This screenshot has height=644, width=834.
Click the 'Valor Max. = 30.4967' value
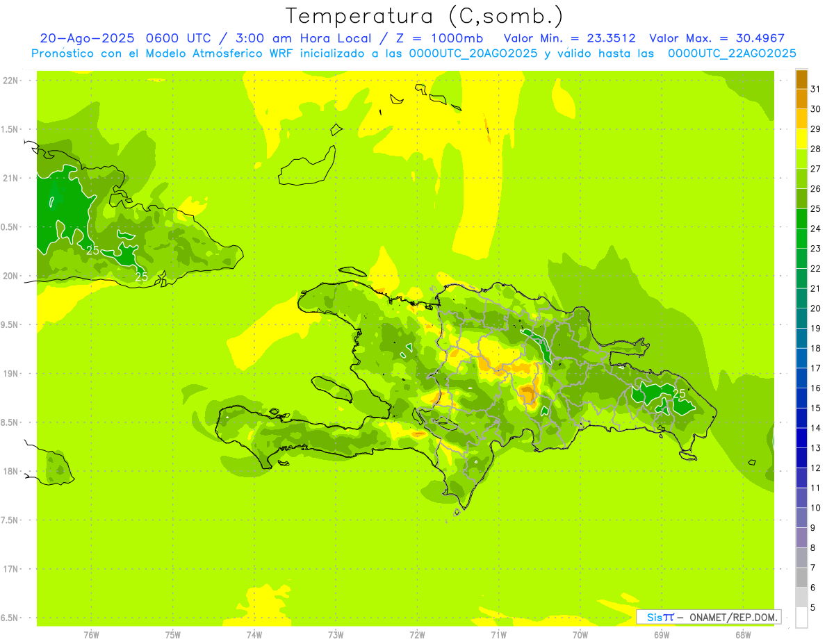[x=717, y=38]
